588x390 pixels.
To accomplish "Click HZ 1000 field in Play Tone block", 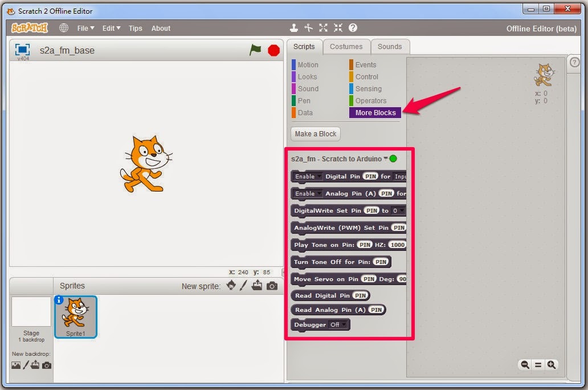I will click(397, 245).
